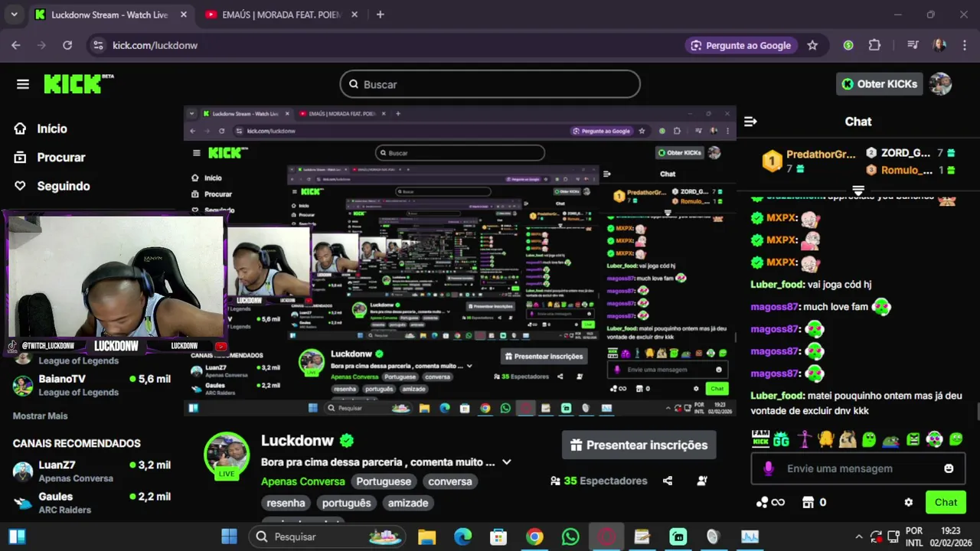Viewport: 980px width, 551px height.
Task: Select the Doge dog emote
Action: pos(848,439)
